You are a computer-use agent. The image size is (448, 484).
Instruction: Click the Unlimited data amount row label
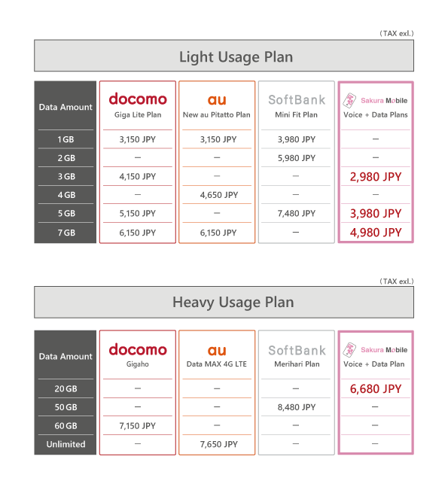point(66,444)
